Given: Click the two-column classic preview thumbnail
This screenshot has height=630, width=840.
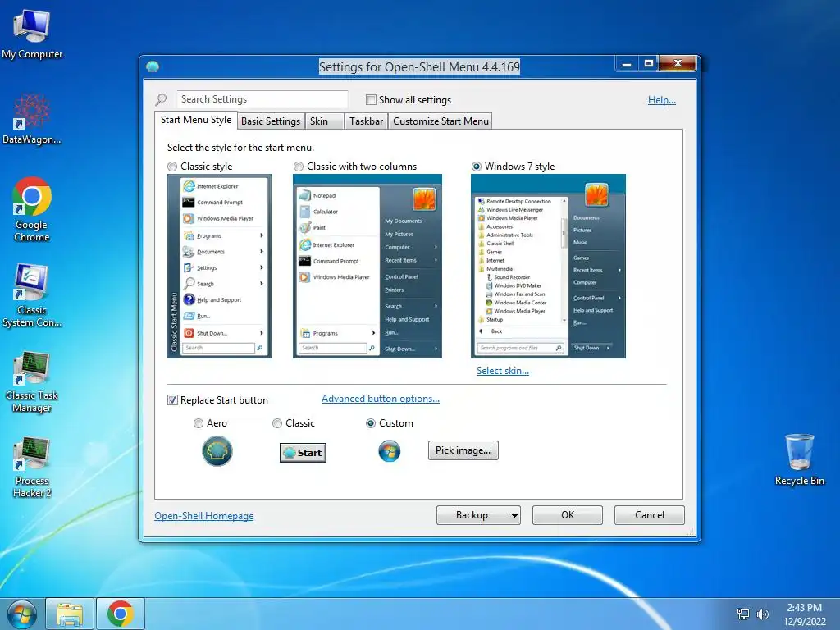Looking at the screenshot, I should pos(367,267).
